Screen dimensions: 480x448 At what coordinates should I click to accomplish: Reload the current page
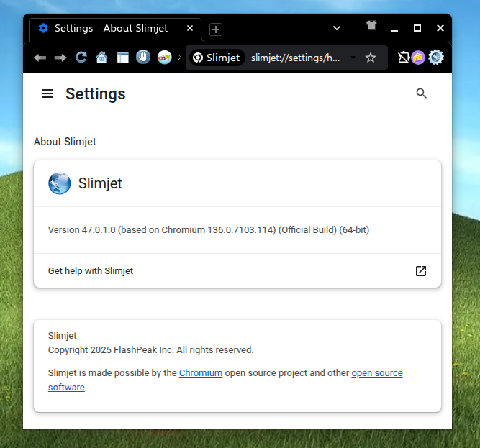point(81,58)
